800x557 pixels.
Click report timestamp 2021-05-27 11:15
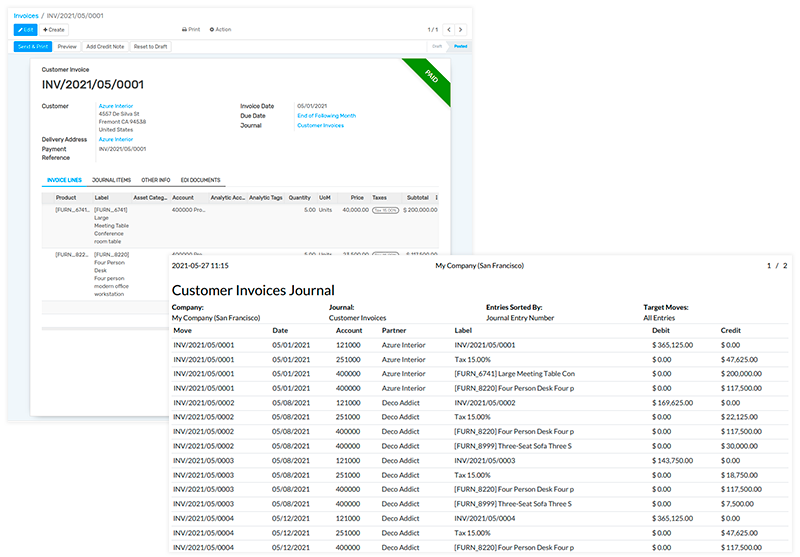tap(200, 266)
